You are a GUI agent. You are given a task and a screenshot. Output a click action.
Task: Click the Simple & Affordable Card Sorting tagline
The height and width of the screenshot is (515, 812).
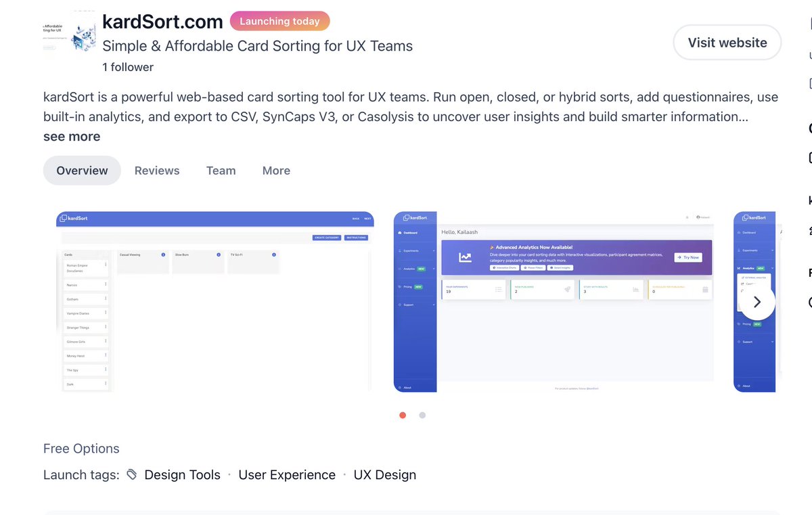tap(257, 46)
